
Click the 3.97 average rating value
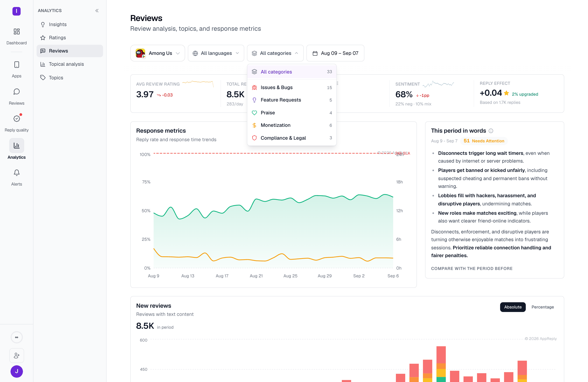(145, 94)
